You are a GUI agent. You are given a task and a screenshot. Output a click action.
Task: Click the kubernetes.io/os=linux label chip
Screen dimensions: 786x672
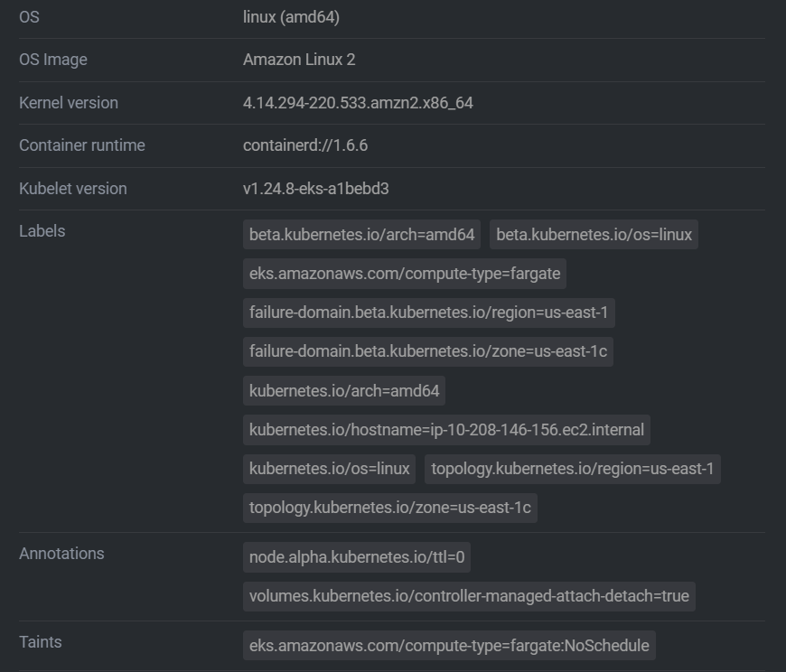click(x=328, y=469)
